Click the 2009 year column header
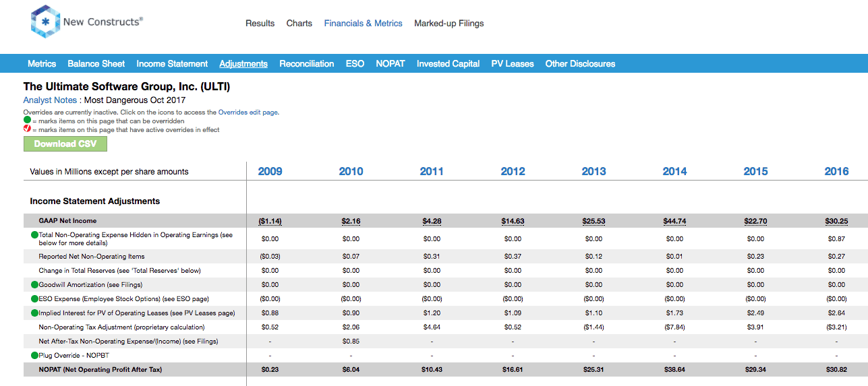Screen dimensions: 868x386 (270, 172)
